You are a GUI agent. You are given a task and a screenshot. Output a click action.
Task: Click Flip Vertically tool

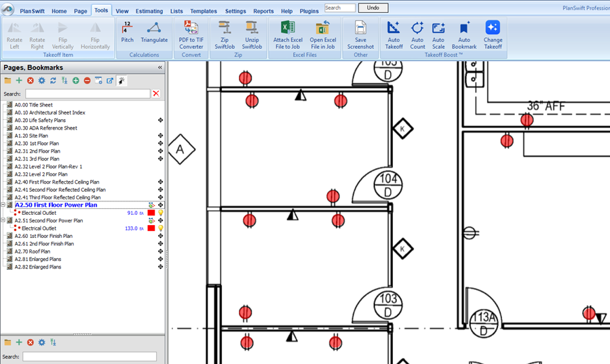tap(62, 35)
